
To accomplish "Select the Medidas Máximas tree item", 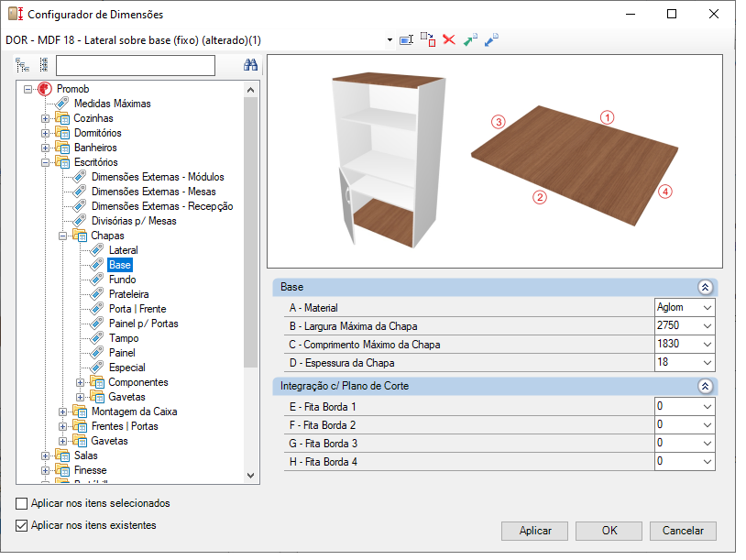I will click(x=113, y=104).
